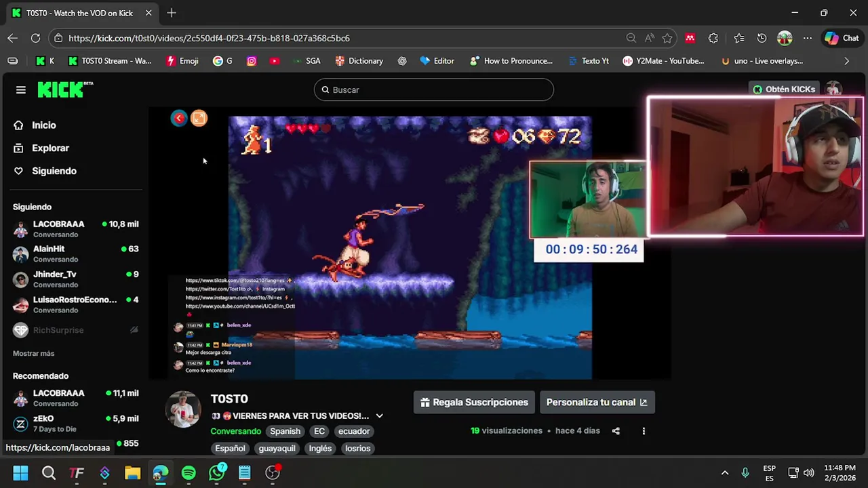Open offline RichSurprise channel
Image resolution: width=868 pixels, height=488 pixels.
[76, 330]
